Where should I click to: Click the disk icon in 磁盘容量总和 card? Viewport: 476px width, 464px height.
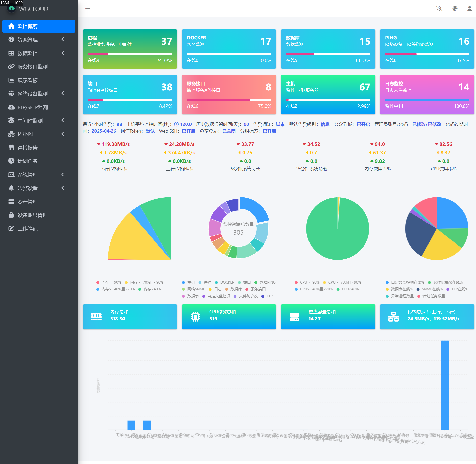294,317
